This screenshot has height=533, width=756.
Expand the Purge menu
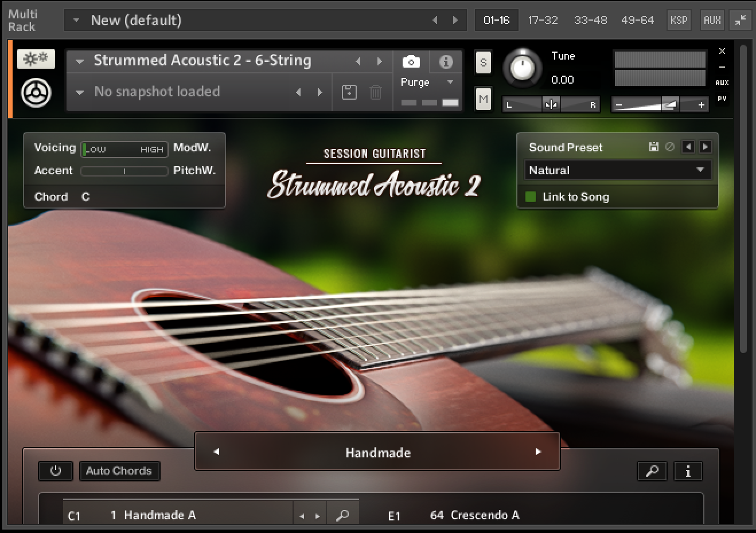pos(450,82)
